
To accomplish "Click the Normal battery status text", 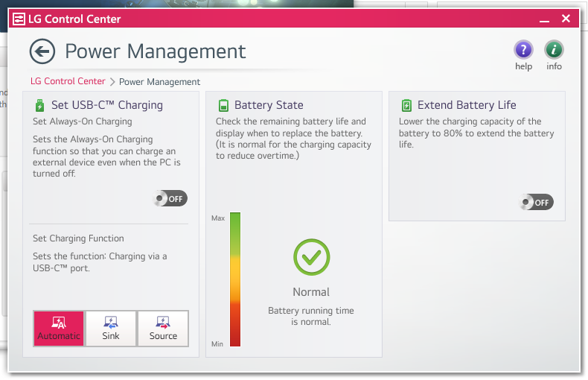I will click(311, 292).
